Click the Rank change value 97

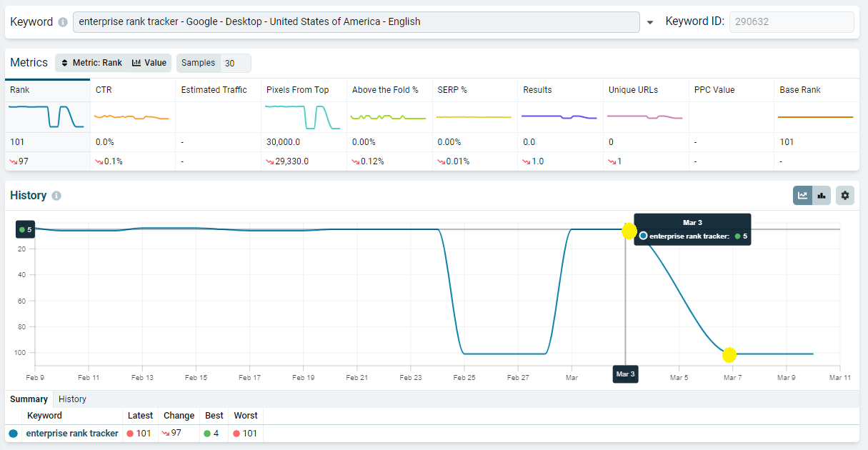24,161
